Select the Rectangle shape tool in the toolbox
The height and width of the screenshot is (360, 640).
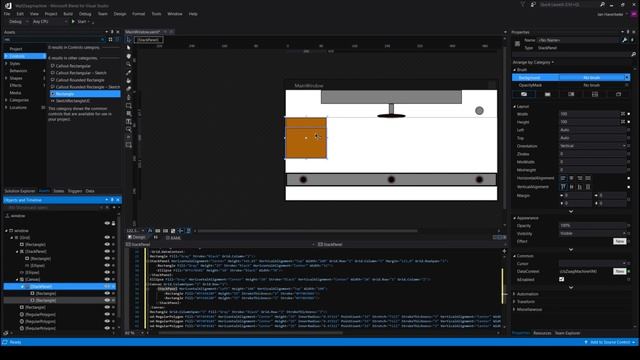coord(129,105)
